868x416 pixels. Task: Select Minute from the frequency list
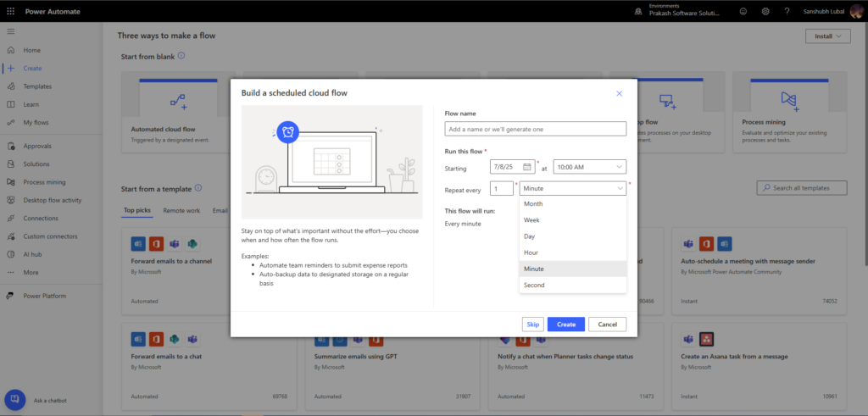click(573, 269)
